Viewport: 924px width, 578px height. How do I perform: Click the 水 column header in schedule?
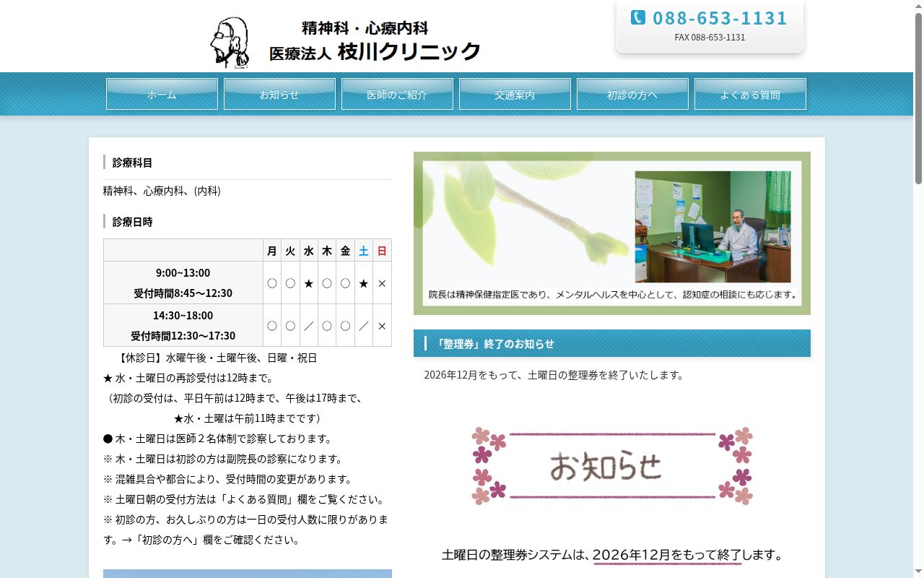coord(309,251)
